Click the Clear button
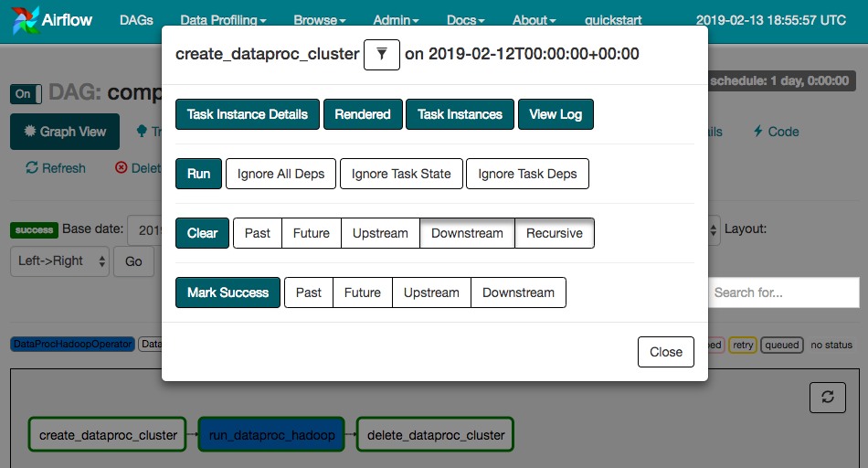Screen dimensions: 868x468 coord(202,233)
